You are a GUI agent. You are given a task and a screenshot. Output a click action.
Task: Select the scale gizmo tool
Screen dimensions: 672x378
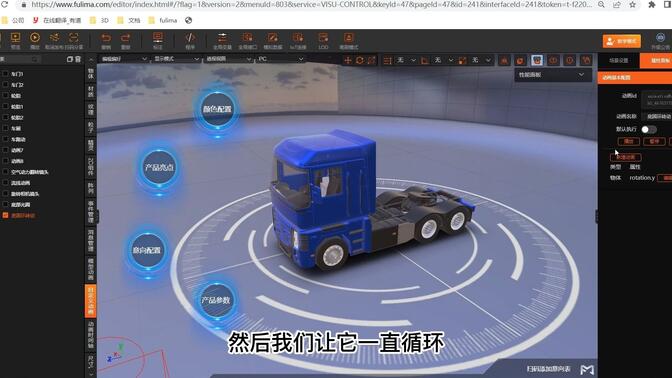tap(372, 60)
